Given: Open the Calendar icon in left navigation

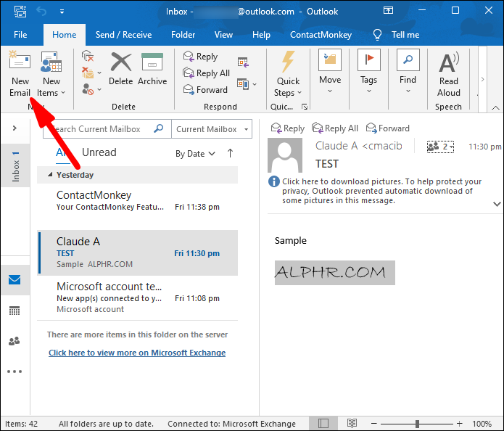Looking at the screenshot, I should pyautogui.click(x=15, y=311).
